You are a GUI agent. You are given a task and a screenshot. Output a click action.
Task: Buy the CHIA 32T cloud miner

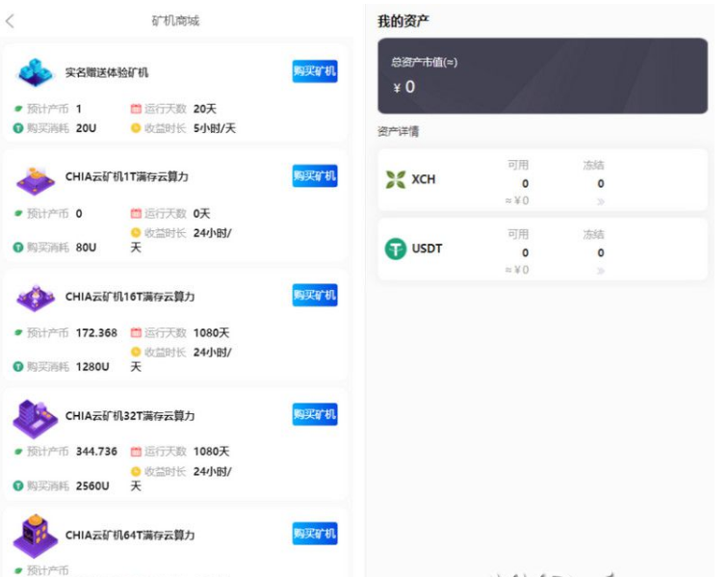[315, 414]
